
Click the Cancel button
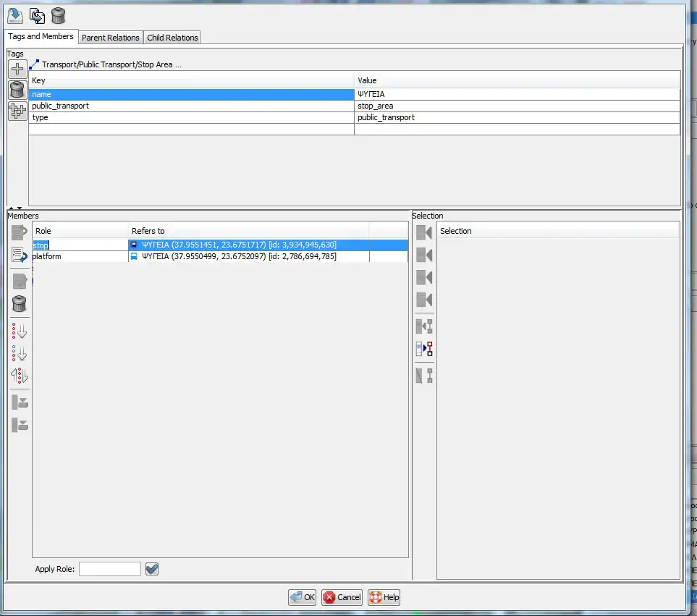point(342,597)
